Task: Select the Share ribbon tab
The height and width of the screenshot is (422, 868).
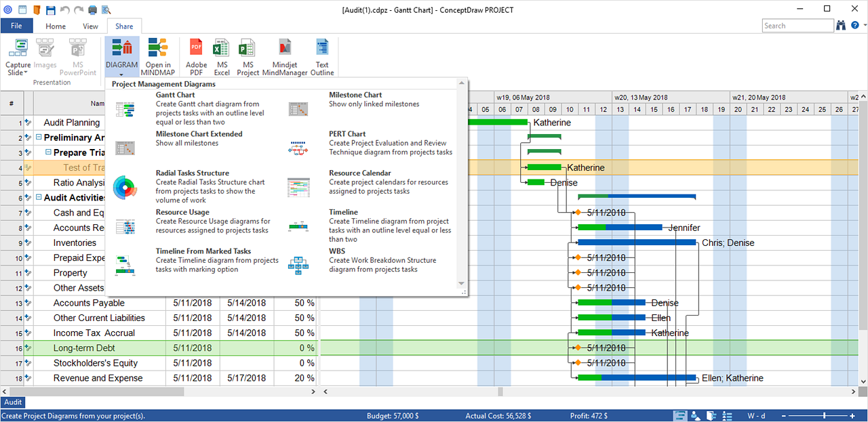Action: pyautogui.click(x=124, y=26)
